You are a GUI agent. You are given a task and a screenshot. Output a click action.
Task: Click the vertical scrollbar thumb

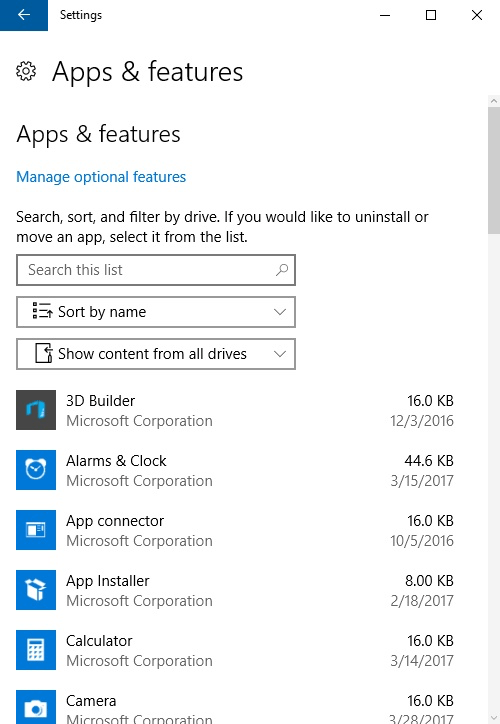494,171
